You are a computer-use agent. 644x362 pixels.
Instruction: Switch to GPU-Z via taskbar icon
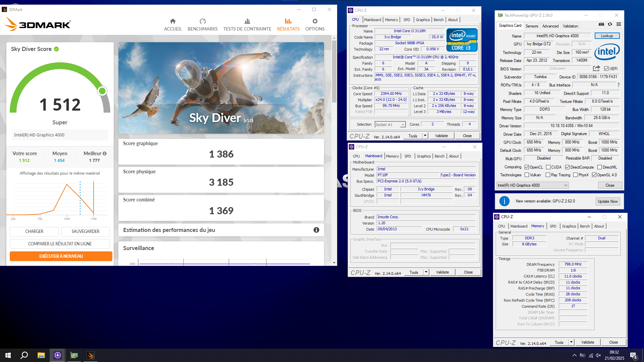(74, 355)
